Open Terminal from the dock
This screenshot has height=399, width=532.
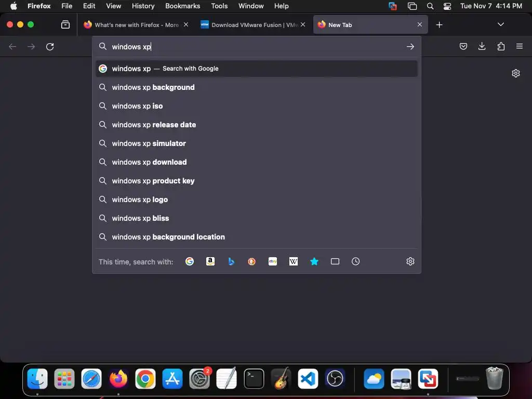[x=254, y=379]
